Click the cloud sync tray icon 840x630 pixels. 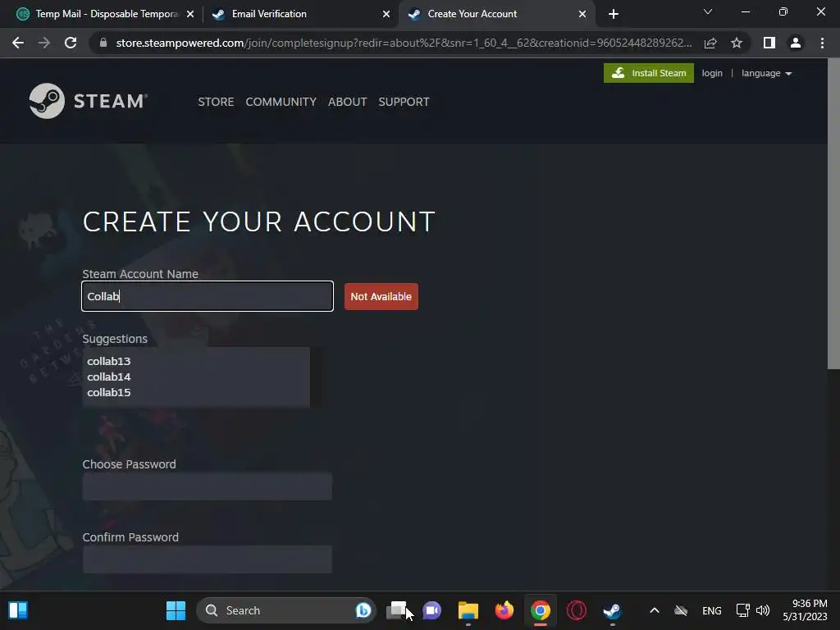tap(680, 610)
